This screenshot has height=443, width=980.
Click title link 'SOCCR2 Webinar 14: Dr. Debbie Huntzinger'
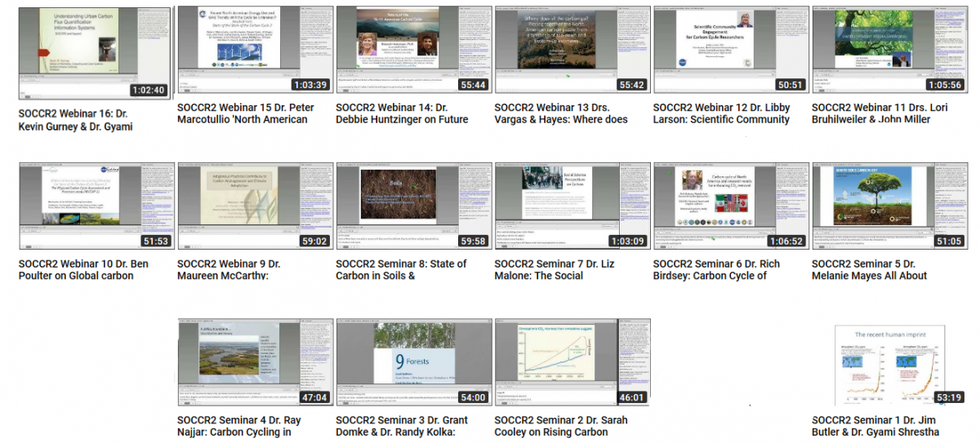[402, 113]
